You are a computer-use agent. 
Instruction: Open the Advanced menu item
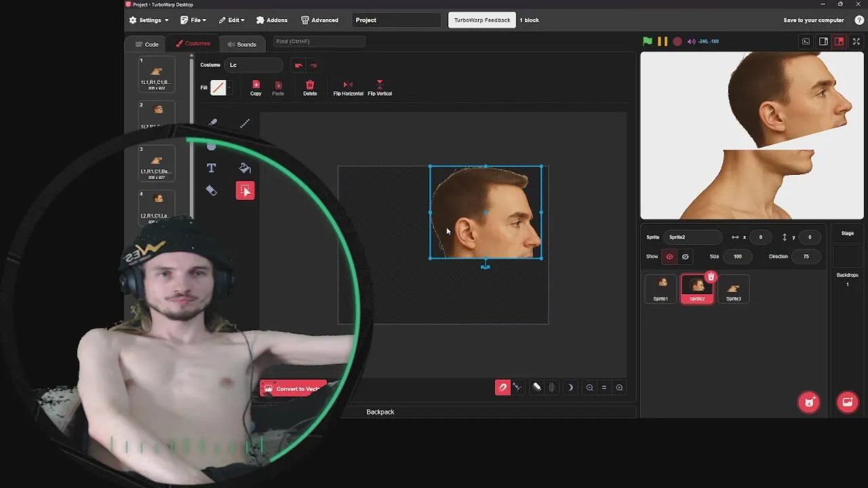pyautogui.click(x=319, y=20)
